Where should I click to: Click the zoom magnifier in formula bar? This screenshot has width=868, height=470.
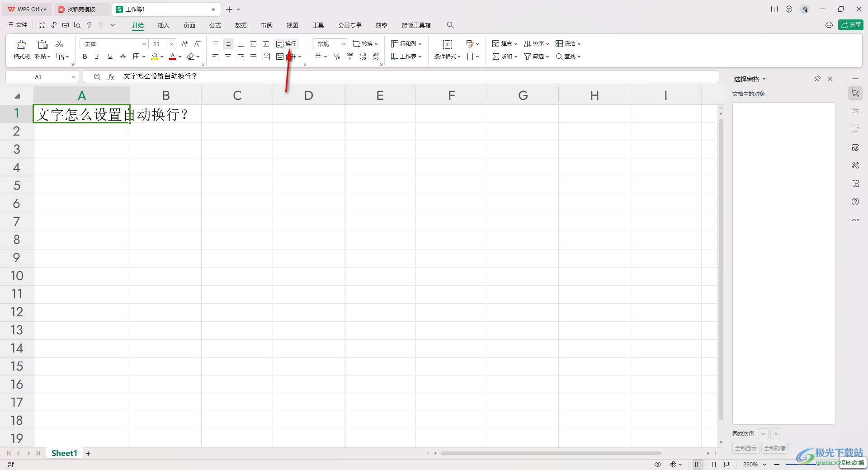click(97, 77)
